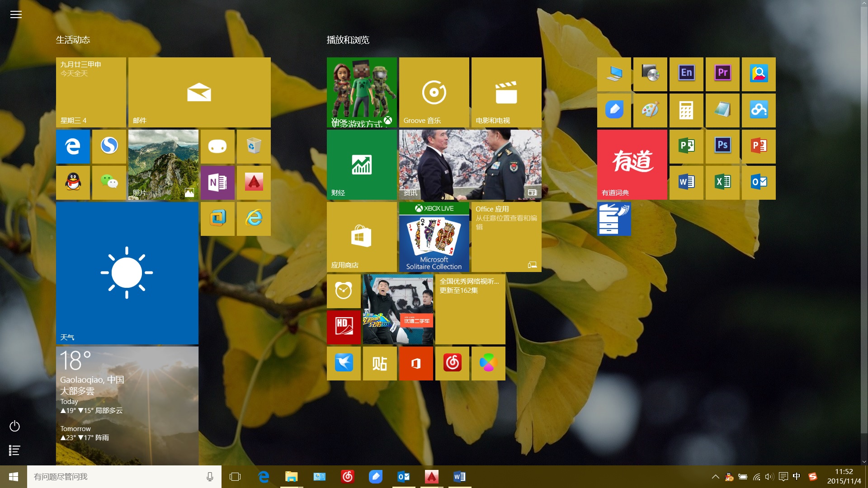
Task: Open the Weather (天气) sun tile
Action: pos(127,273)
